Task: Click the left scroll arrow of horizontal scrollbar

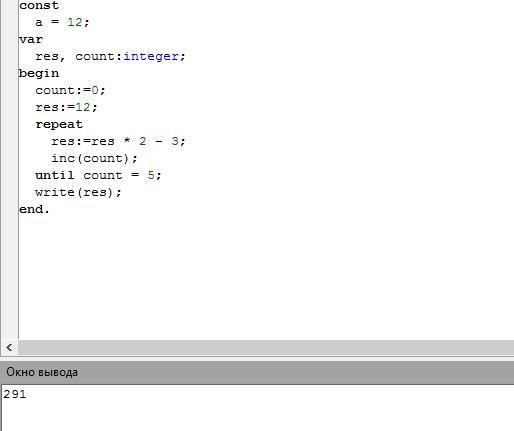Action: [9, 348]
